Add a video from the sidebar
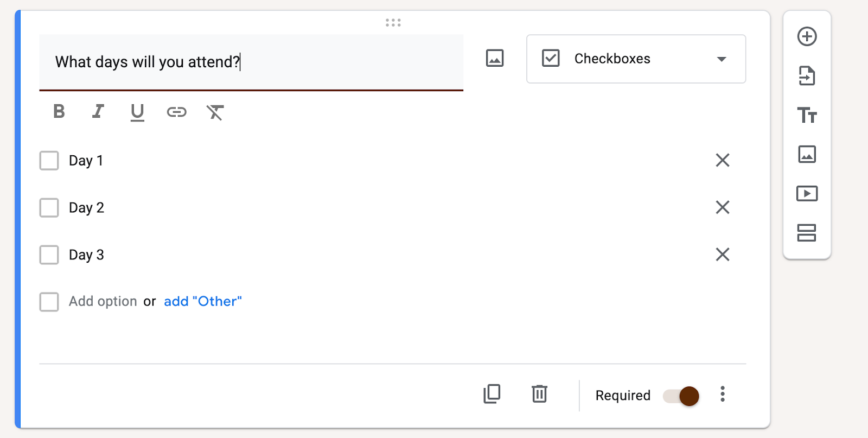This screenshot has height=438, width=868. (807, 194)
